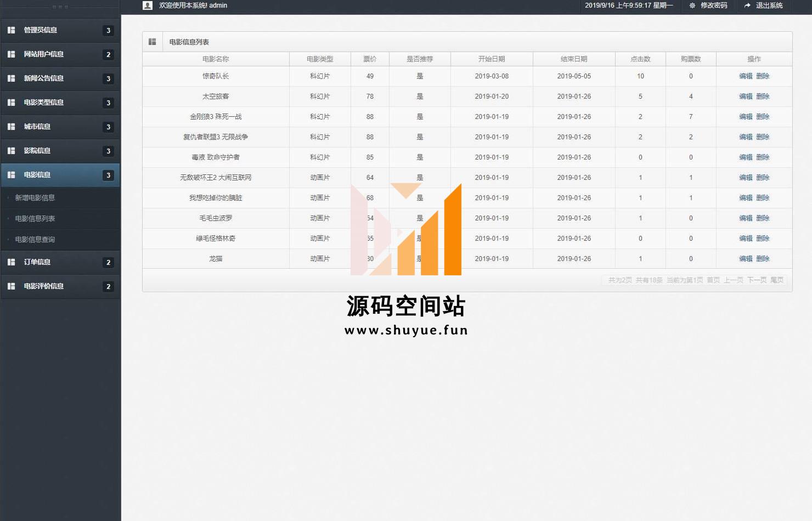Image resolution: width=812 pixels, height=521 pixels.
Task: Click 删除 for 惊奇队长
Action: pyautogui.click(x=763, y=76)
